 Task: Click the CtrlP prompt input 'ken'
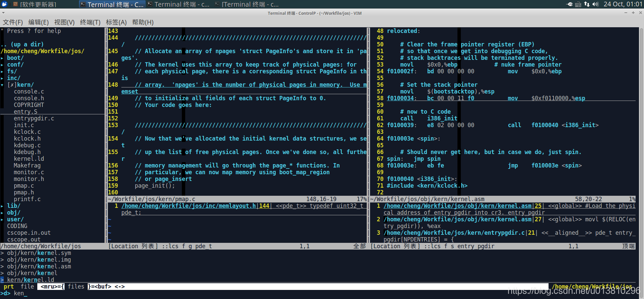[19, 293]
